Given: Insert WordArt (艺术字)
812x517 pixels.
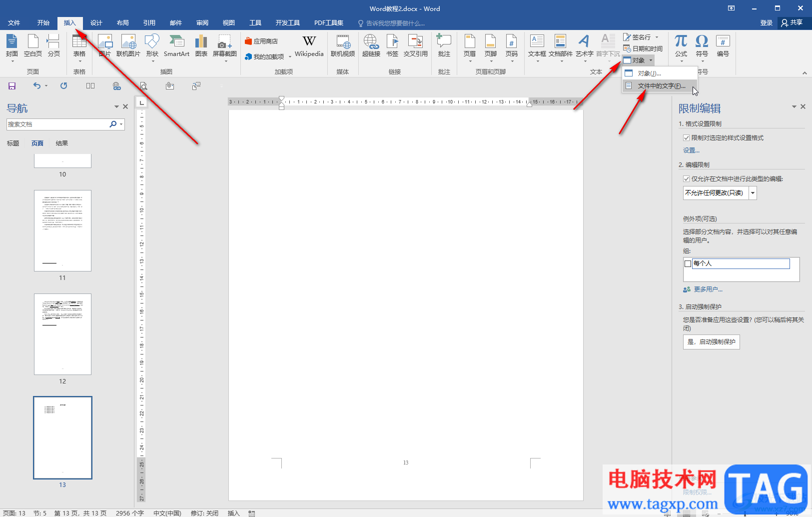Looking at the screenshot, I should pyautogui.click(x=584, y=48).
